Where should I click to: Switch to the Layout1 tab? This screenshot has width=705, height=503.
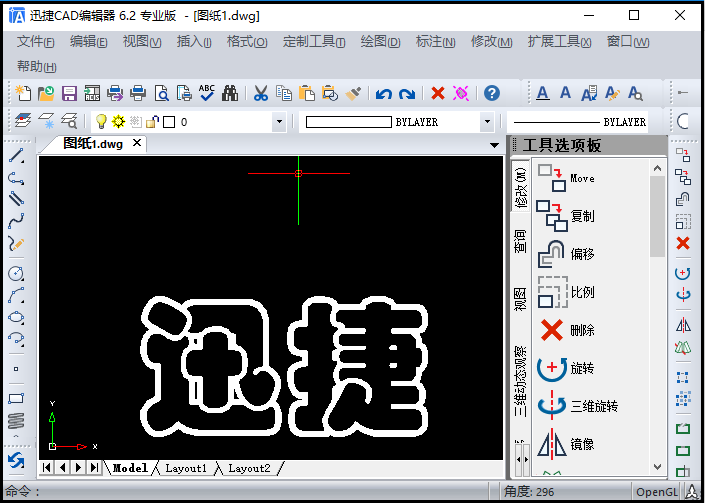coord(186,468)
